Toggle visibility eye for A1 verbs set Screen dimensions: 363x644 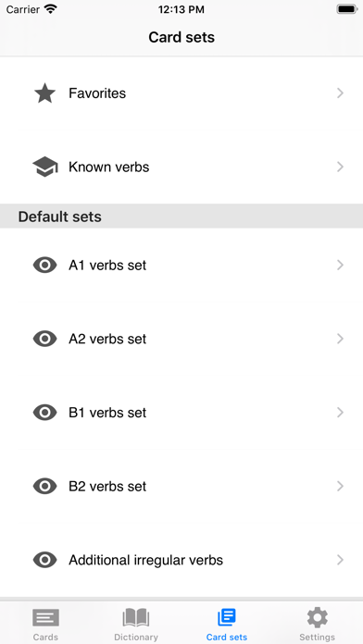pyautogui.click(x=44, y=265)
